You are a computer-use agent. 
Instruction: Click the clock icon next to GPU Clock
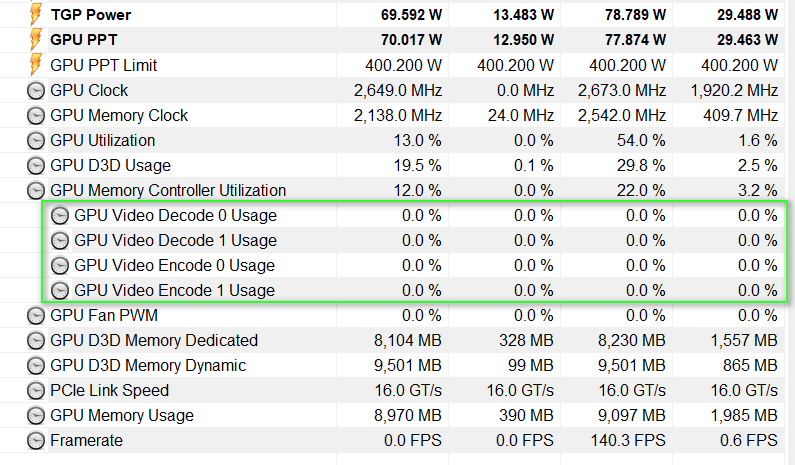tap(36, 90)
